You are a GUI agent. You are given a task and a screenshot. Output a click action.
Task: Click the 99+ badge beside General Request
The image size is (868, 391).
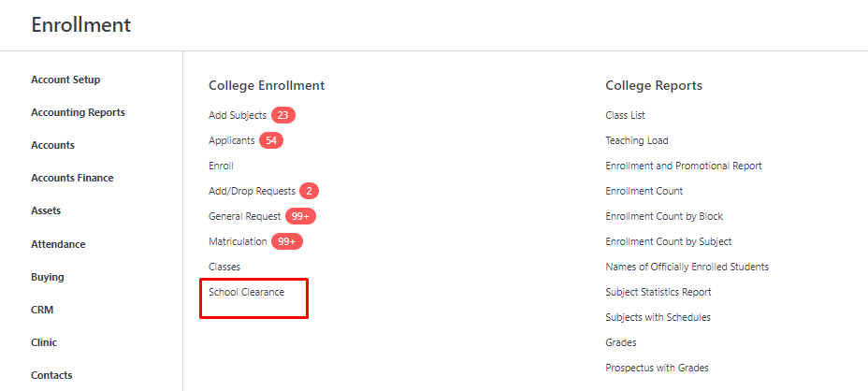click(x=300, y=216)
